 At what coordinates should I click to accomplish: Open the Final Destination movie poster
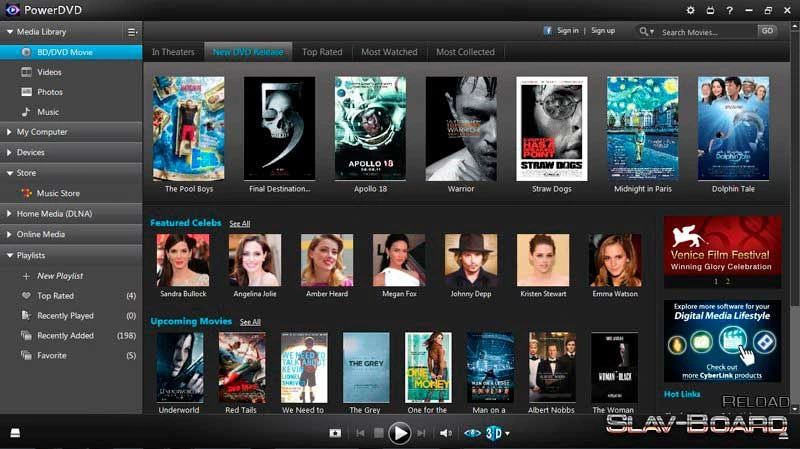point(280,129)
